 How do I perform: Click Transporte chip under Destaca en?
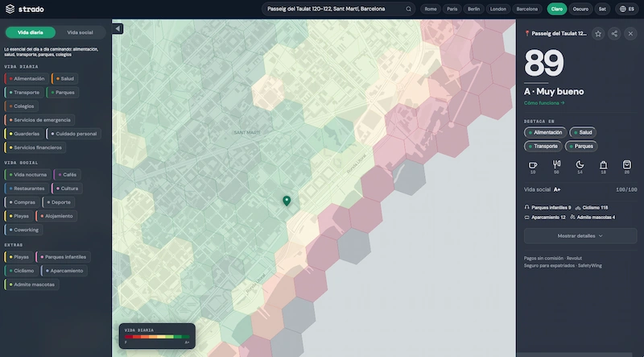pyautogui.click(x=543, y=146)
